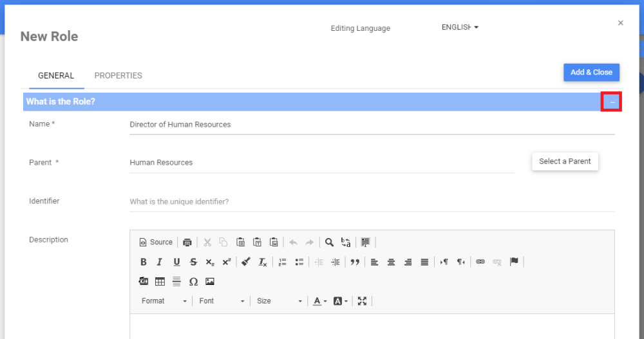Viewport: 644px width, 339px height.
Task: Toggle Subscript formatting
Action: pos(210,262)
